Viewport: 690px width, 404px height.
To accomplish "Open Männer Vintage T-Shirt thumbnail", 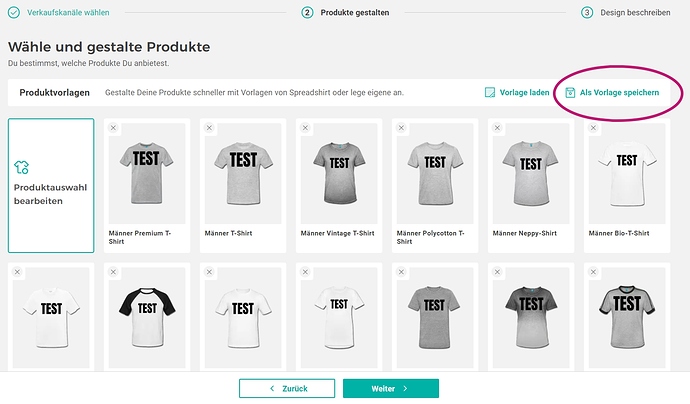I will (339, 170).
